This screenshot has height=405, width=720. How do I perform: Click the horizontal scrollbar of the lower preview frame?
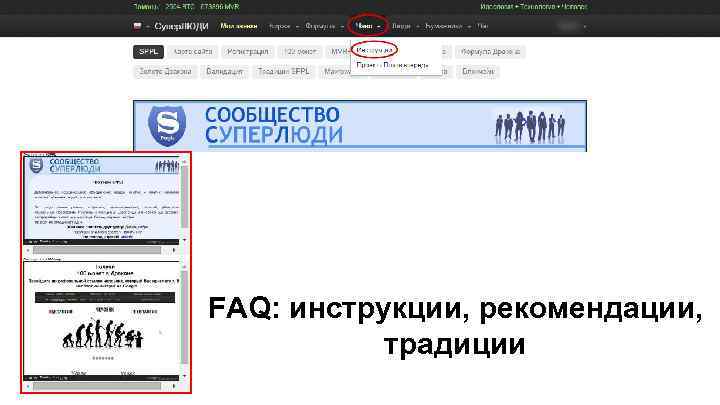click(101, 387)
